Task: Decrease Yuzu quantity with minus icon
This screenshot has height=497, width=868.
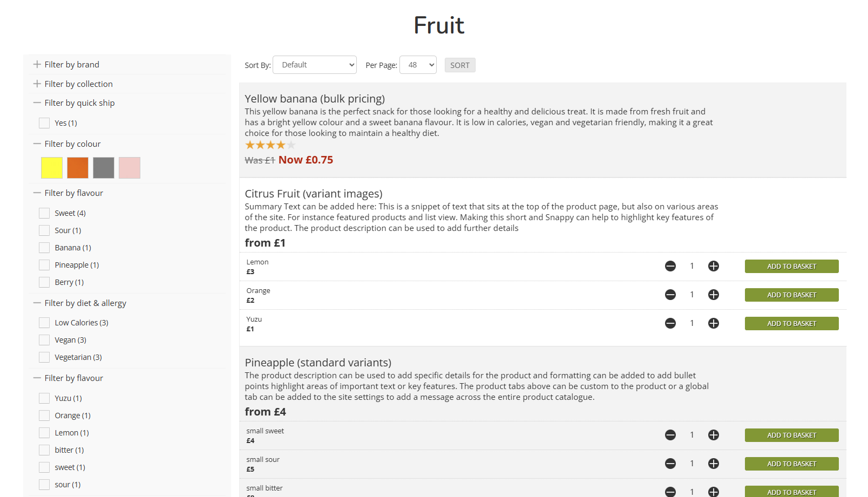Action: click(670, 323)
